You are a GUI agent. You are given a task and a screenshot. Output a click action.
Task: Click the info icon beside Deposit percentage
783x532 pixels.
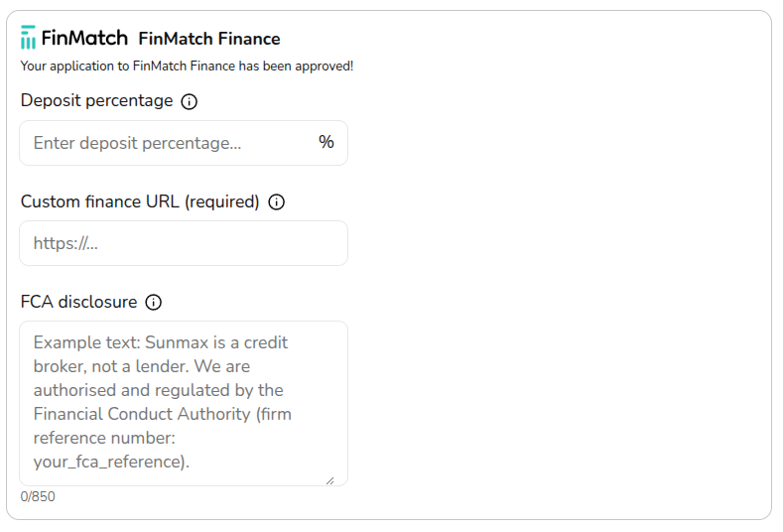pos(190,101)
